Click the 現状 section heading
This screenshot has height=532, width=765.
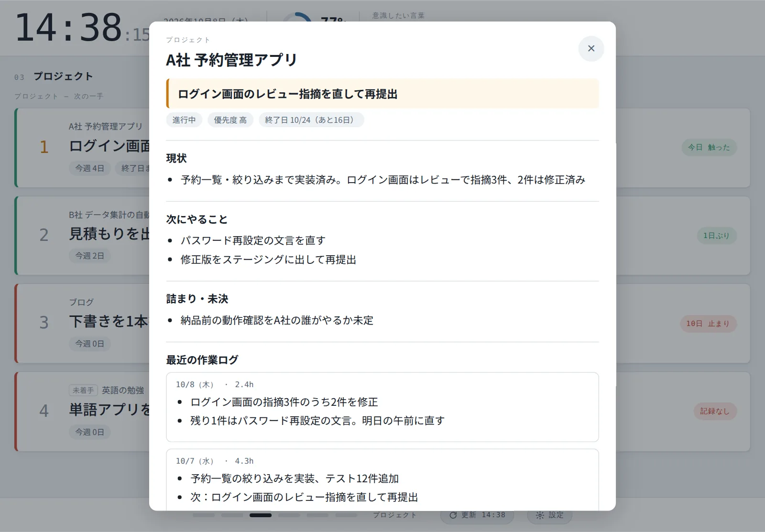(176, 158)
